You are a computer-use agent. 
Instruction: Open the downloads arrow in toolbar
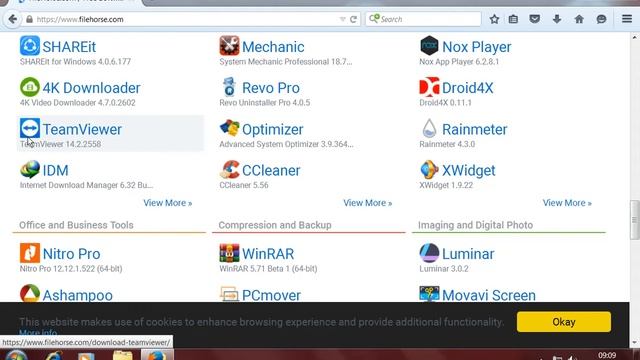click(x=557, y=19)
